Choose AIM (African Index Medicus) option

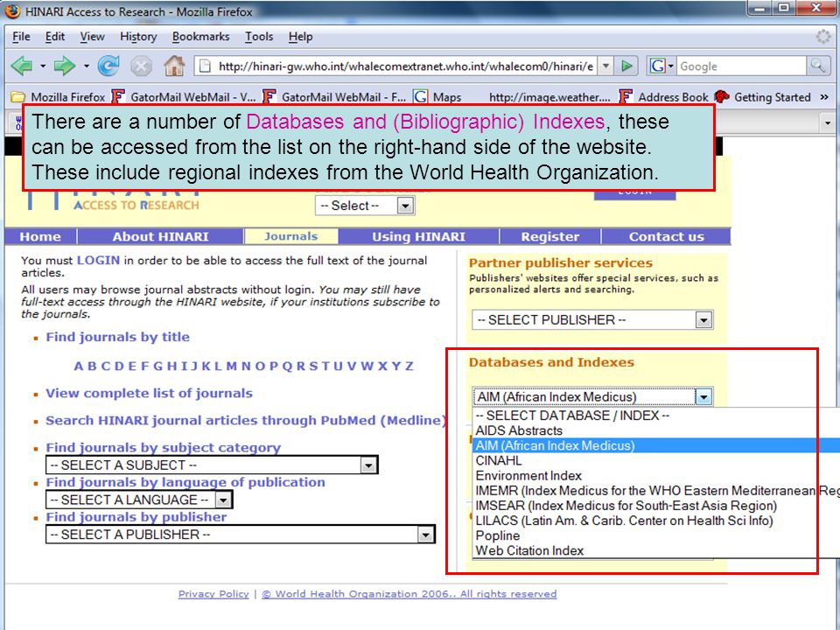(656, 445)
